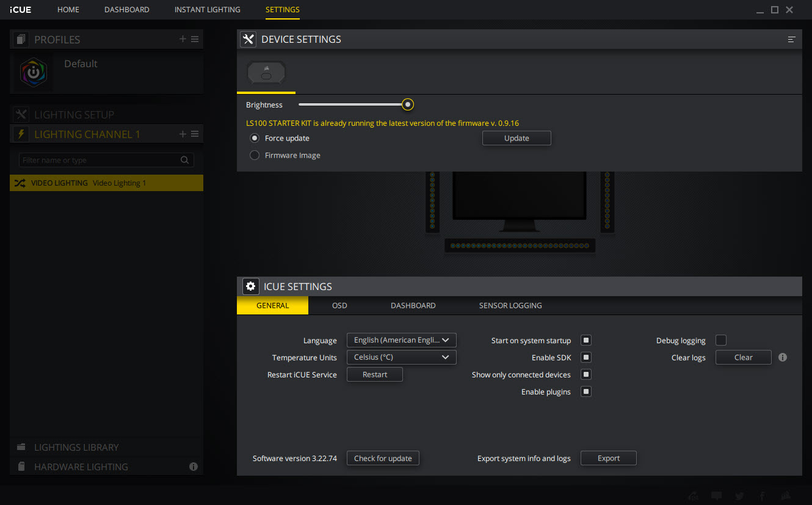Click the iCUE Settings gear icon
Image resolution: width=812 pixels, height=505 pixels.
coord(250,286)
